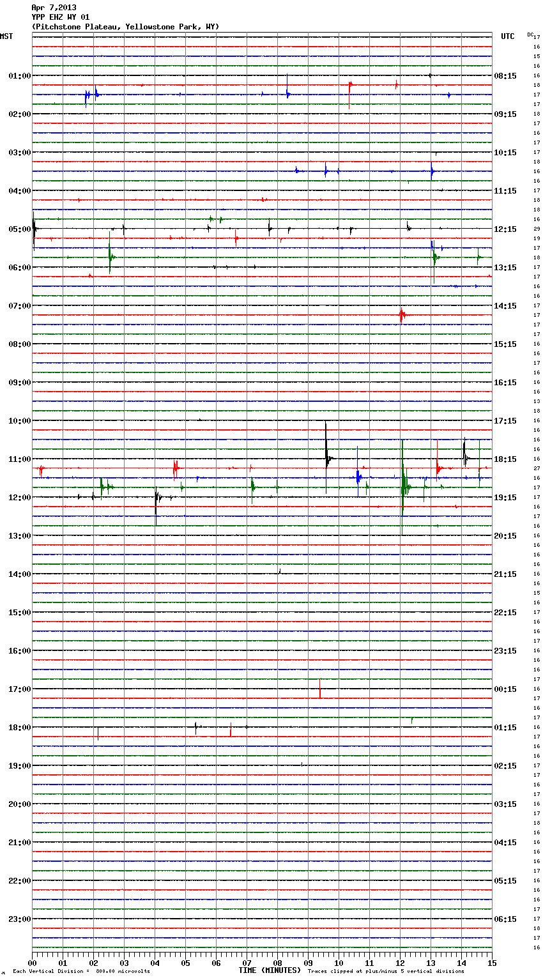Click the 18:15 UTC row label
The height and width of the screenshot is (980, 543).
[505, 459]
